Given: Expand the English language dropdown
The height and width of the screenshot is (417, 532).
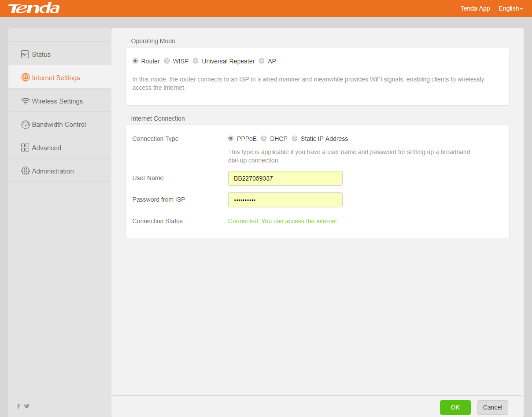Looking at the screenshot, I should [510, 8].
